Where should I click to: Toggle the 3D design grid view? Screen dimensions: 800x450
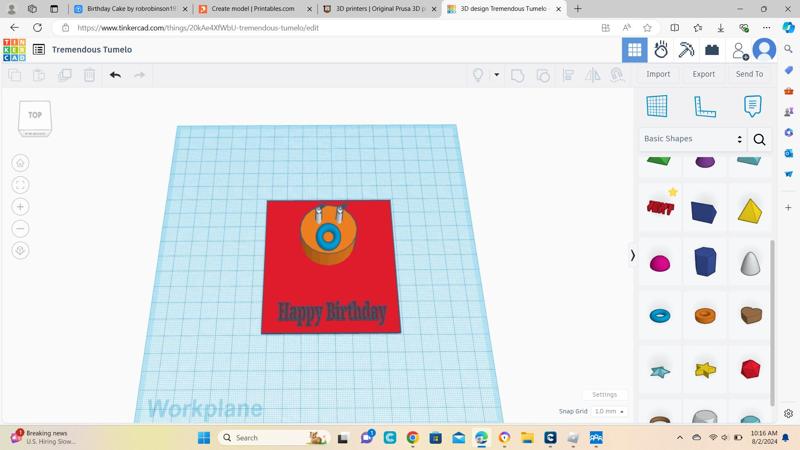635,49
